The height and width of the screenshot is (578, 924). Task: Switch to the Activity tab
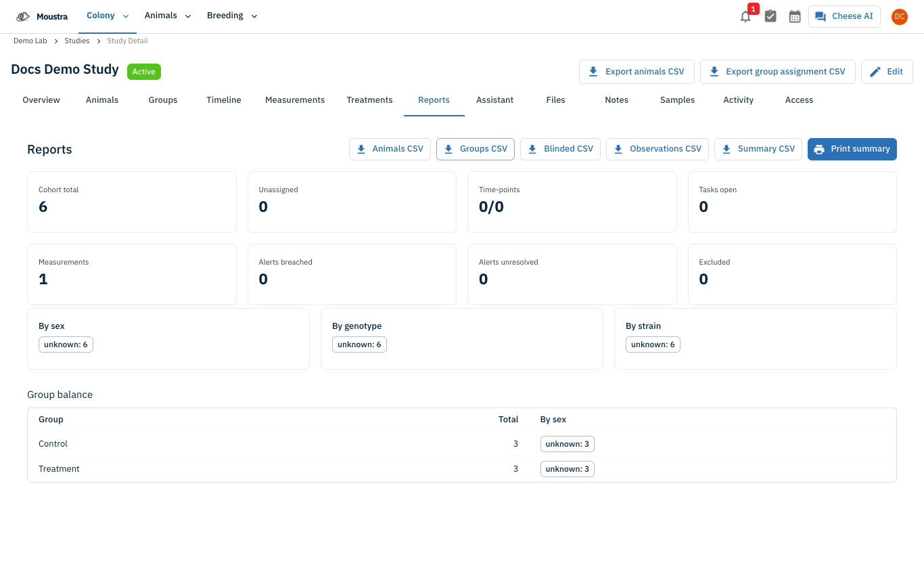(739, 100)
